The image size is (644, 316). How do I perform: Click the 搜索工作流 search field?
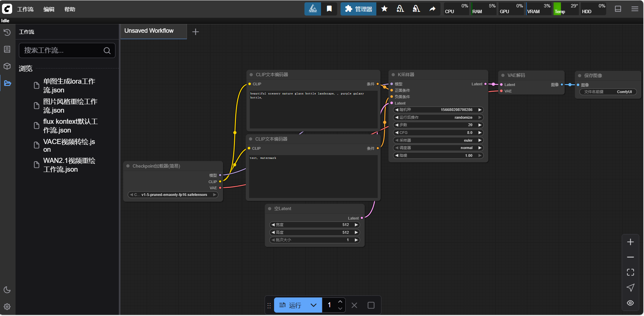pyautogui.click(x=67, y=51)
